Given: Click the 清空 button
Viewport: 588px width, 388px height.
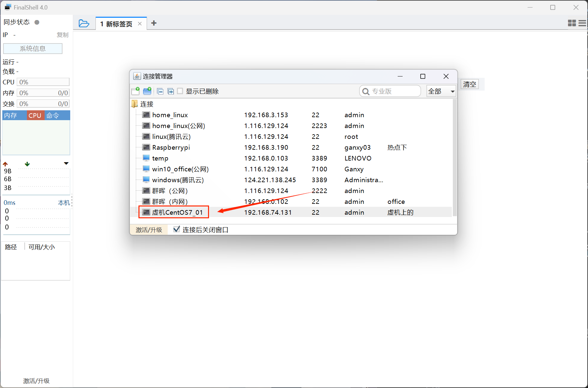Looking at the screenshot, I should [470, 84].
